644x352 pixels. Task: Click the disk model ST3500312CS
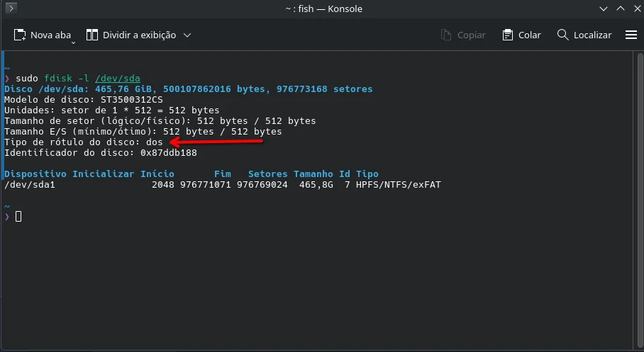131,100
